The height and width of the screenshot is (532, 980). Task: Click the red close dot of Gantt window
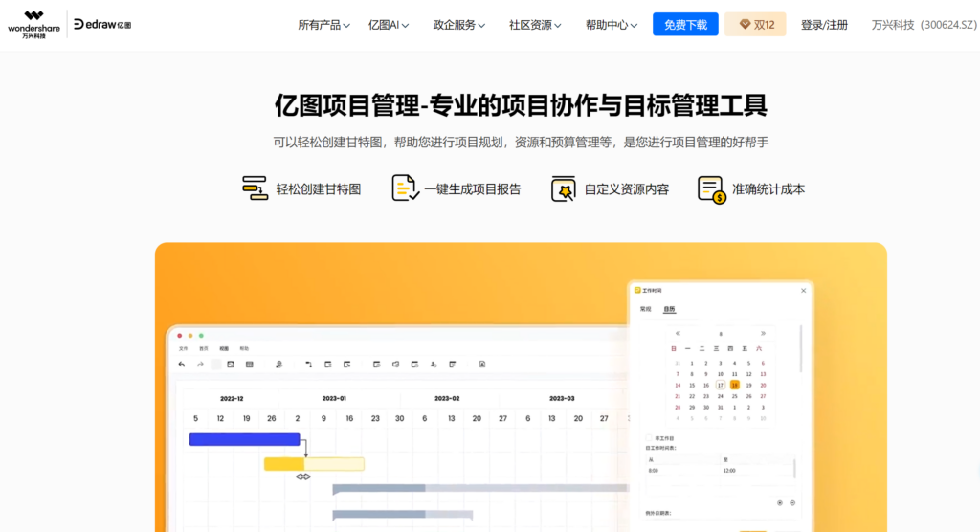tap(180, 336)
